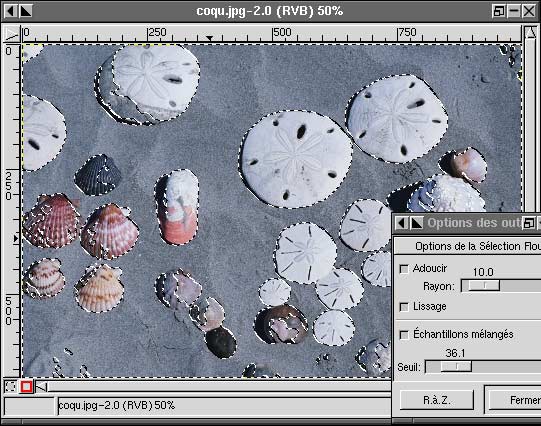Maximize the coqu.jpg image window
This screenshot has width=541, height=426.
[499, 11]
